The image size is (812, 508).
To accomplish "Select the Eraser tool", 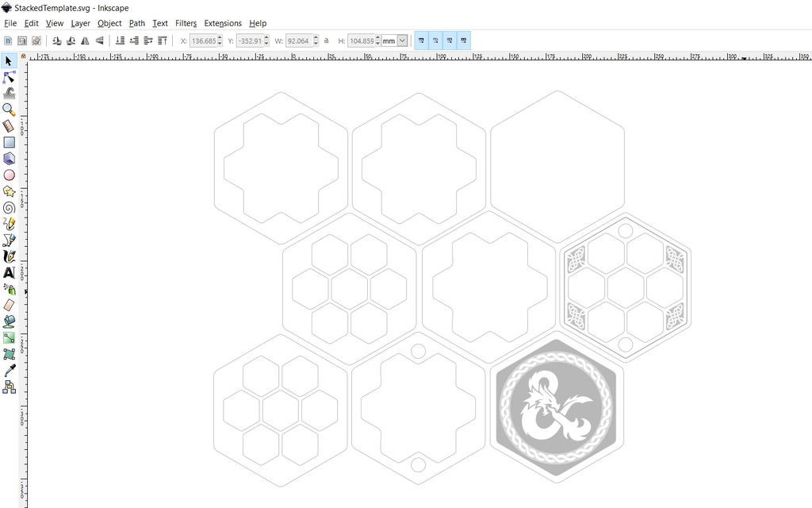I will 9,306.
